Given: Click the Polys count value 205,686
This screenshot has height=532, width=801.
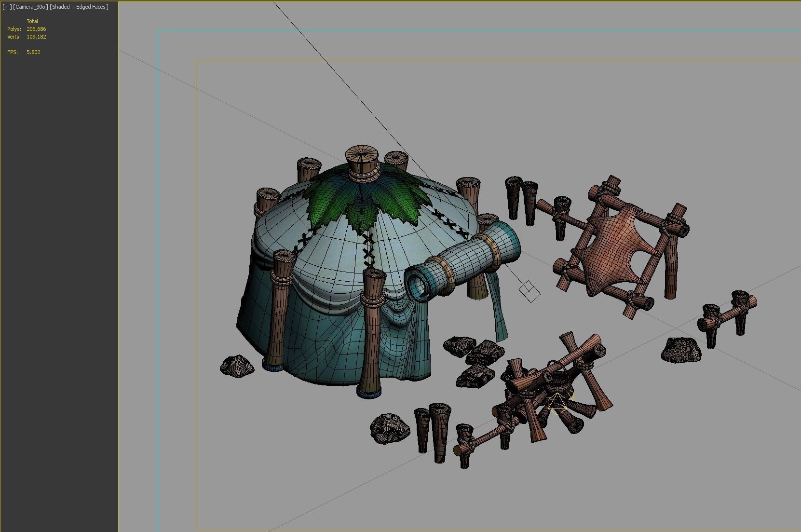Looking at the screenshot, I should click(x=36, y=29).
